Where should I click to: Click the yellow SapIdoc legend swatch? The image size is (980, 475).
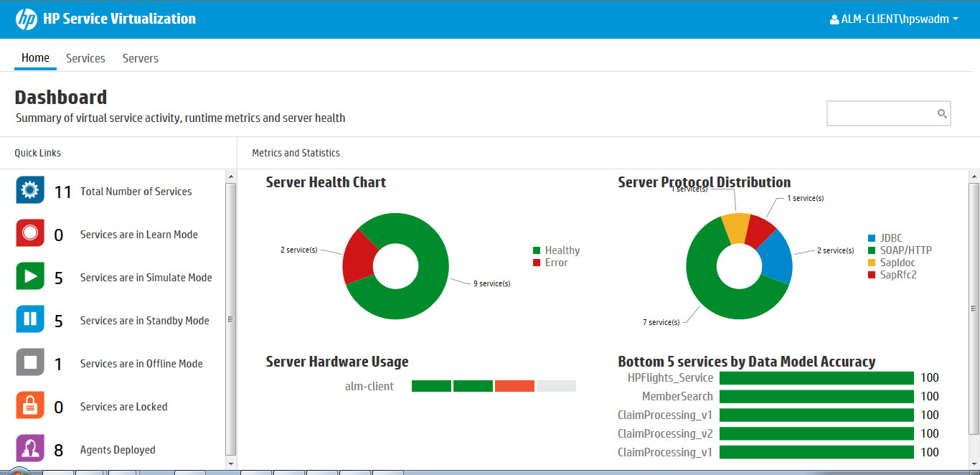[872, 263]
